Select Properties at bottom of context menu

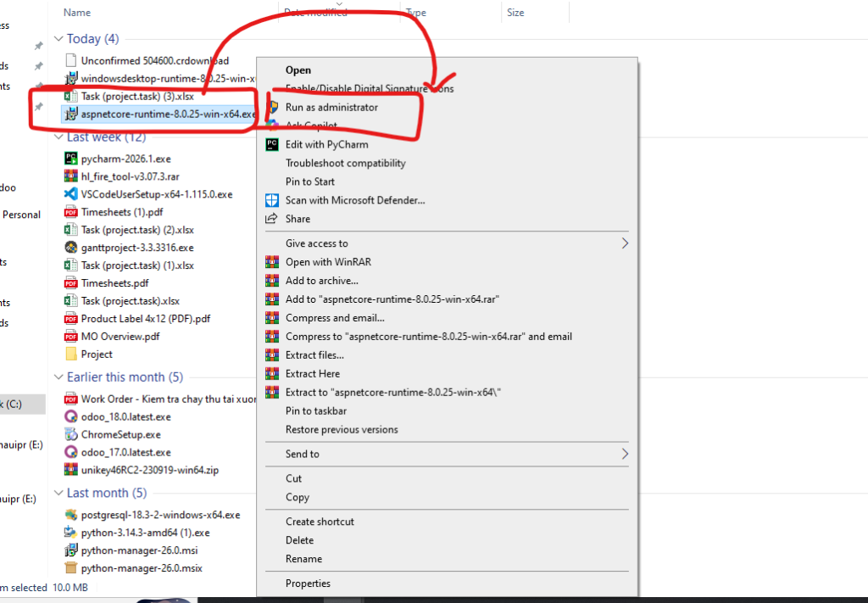(308, 583)
